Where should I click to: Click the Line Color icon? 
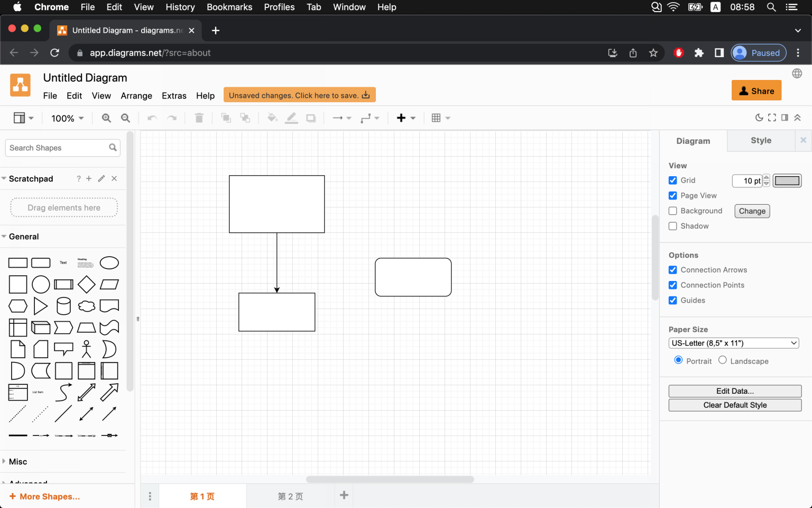point(291,117)
